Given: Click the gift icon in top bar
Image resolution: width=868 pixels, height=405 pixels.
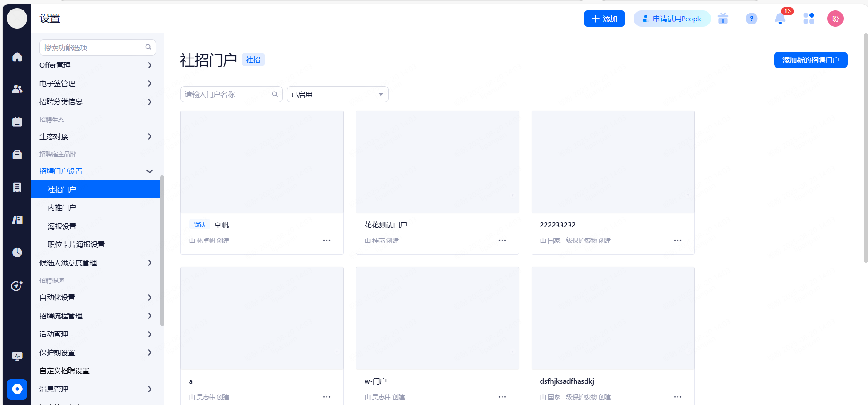Looking at the screenshot, I should coord(723,19).
